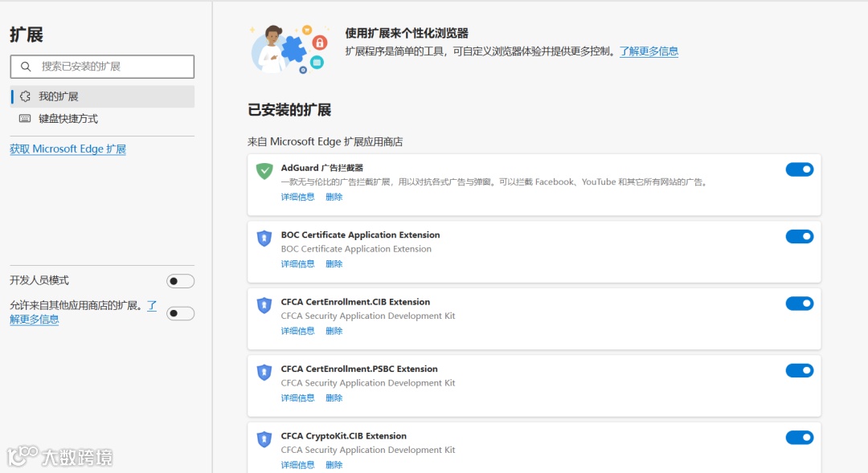The width and height of the screenshot is (868, 473).
Task: Click the BOC Certificate Application Extension shield icon
Action: click(x=264, y=239)
